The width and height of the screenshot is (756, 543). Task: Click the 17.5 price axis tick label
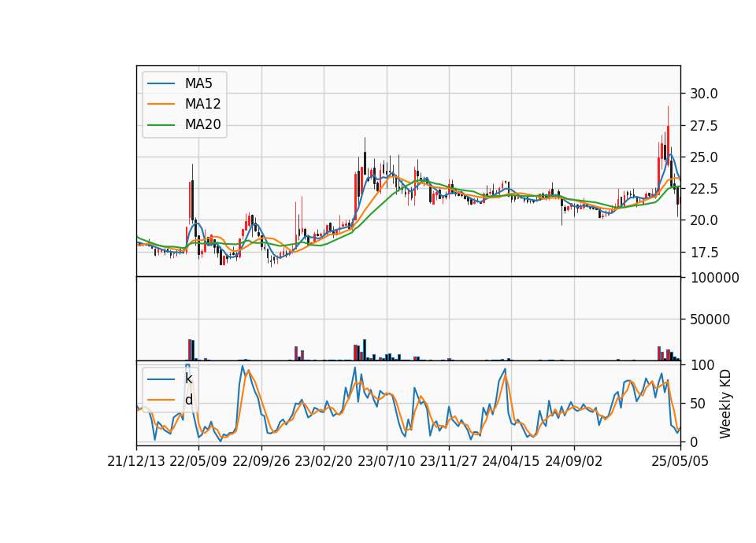703,253
